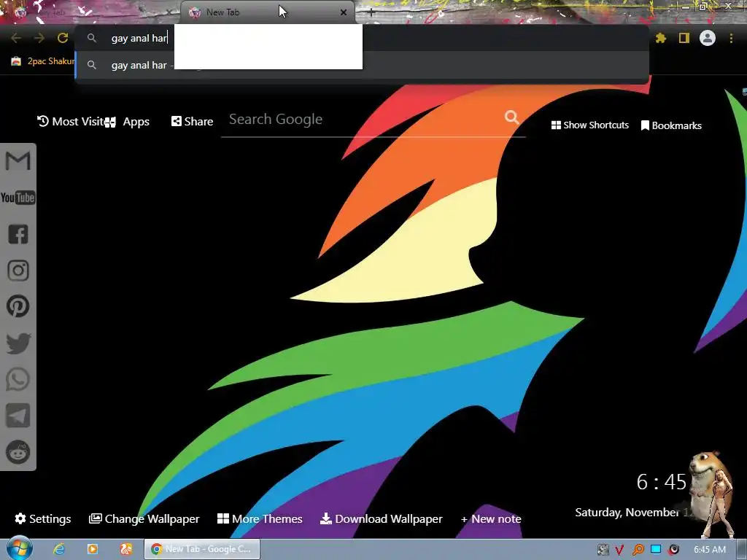This screenshot has width=747, height=560.
Task: Toggle Show Shortcuts
Action: pos(589,125)
